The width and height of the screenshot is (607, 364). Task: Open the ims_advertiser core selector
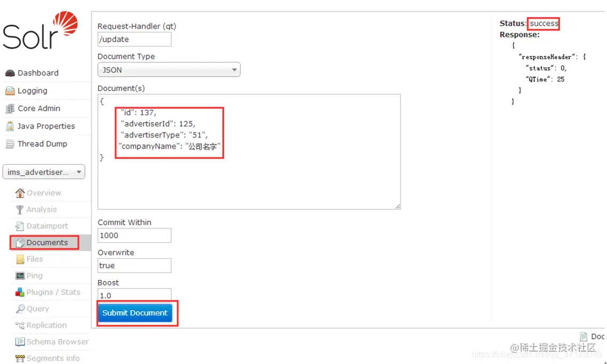[44, 172]
